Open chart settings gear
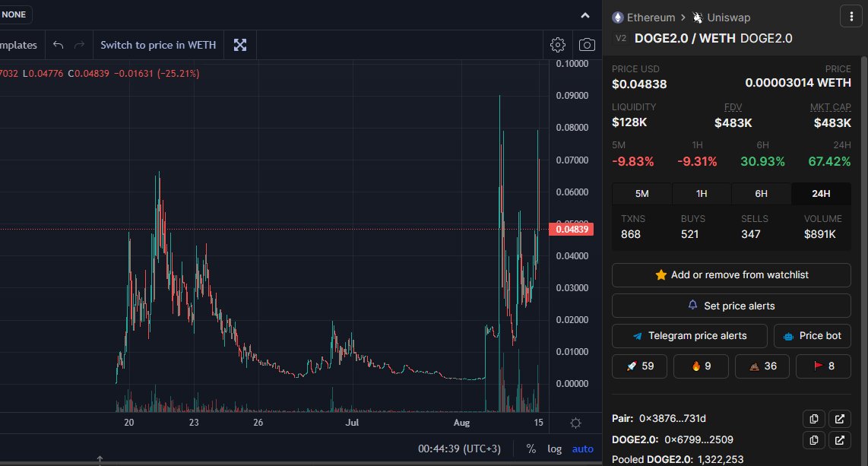The width and height of the screenshot is (868, 466). pyautogui.click(x=557, y=45)
